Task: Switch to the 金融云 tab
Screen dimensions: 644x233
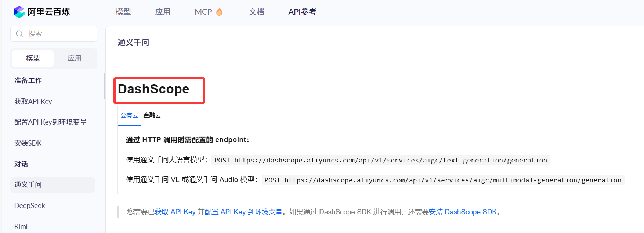Action: [152, 115]
